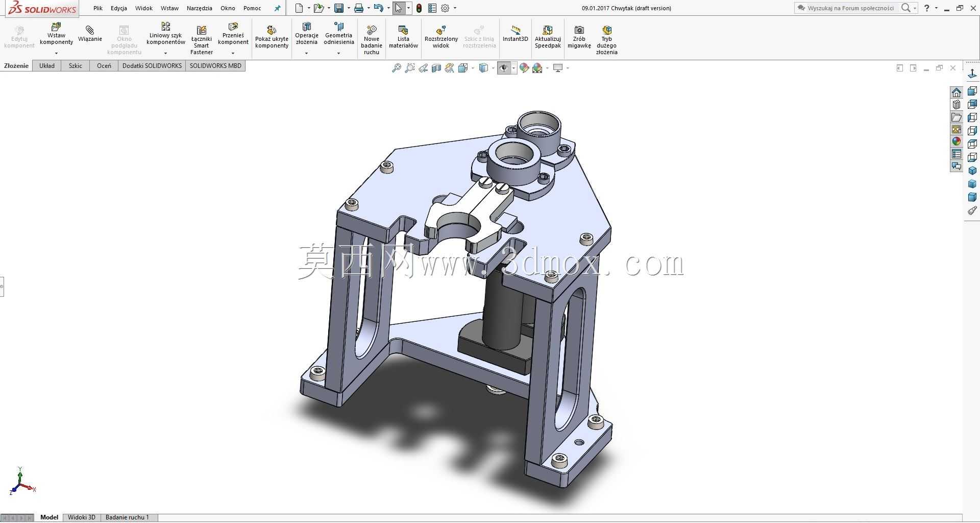Take a snapshot with Zrób migawkę
Screen dimensions: 980x523
[x=579, y=37]
